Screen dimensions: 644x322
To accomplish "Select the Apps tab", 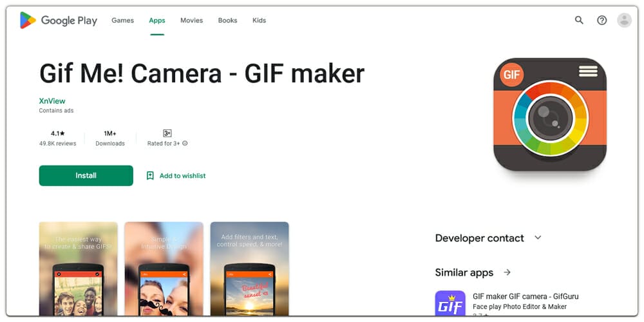I will (x=157, y=20).
